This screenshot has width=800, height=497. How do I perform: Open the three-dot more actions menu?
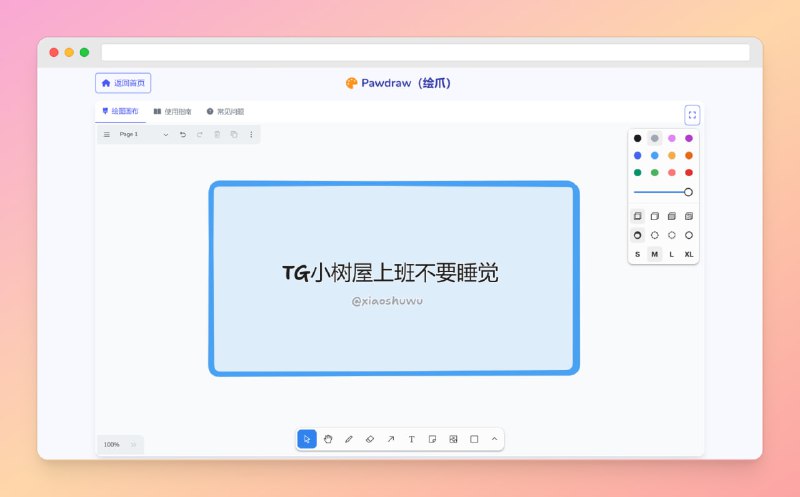(x=251, y=135)
